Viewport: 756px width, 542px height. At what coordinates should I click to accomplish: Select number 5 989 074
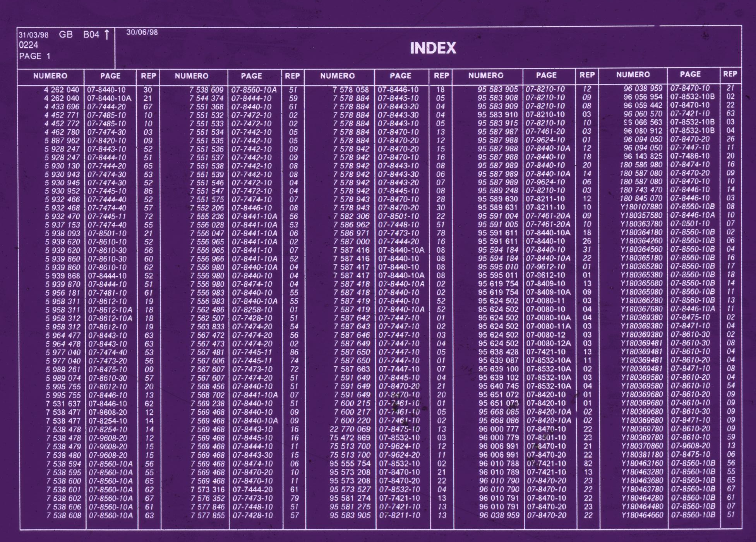click(63, 378)
